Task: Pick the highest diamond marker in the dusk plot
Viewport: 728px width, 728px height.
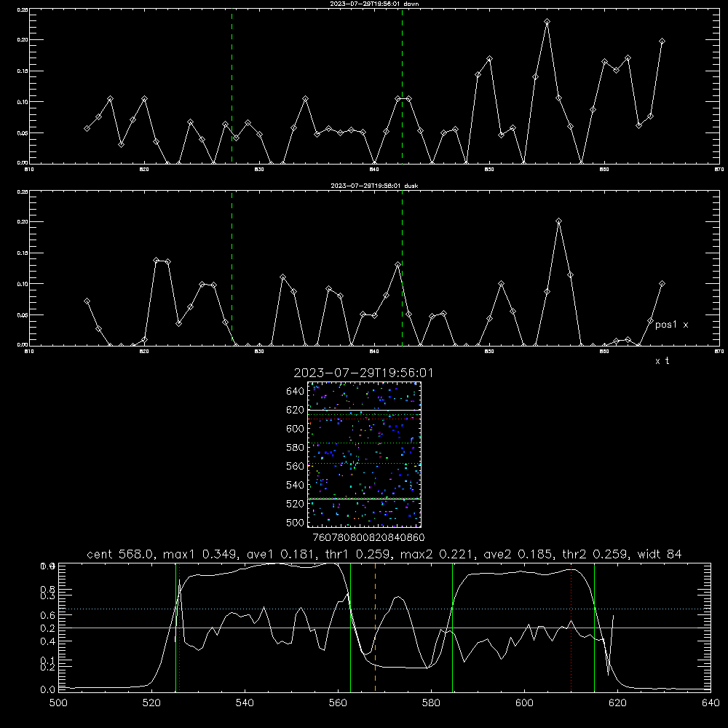Action: (x=559, y=221)
